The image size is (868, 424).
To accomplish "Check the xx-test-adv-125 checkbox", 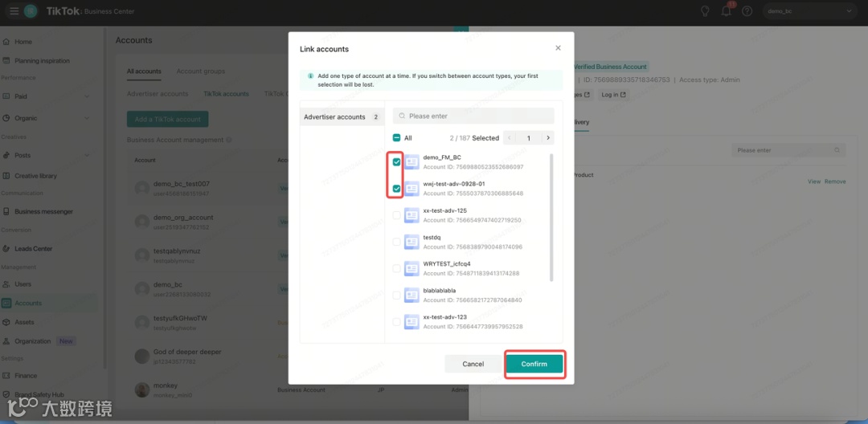I will click(x=396, y=215).
